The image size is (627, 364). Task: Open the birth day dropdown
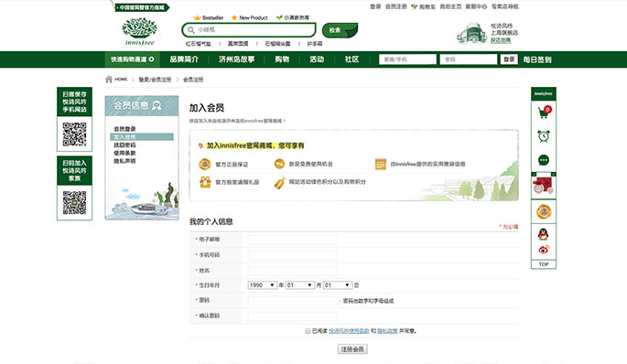coord(338,284)
